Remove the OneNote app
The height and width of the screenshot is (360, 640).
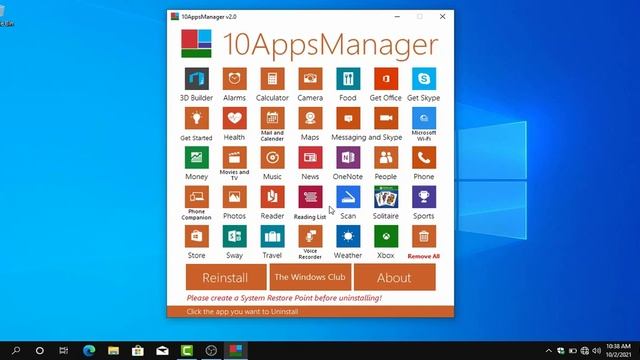point(348,158)
